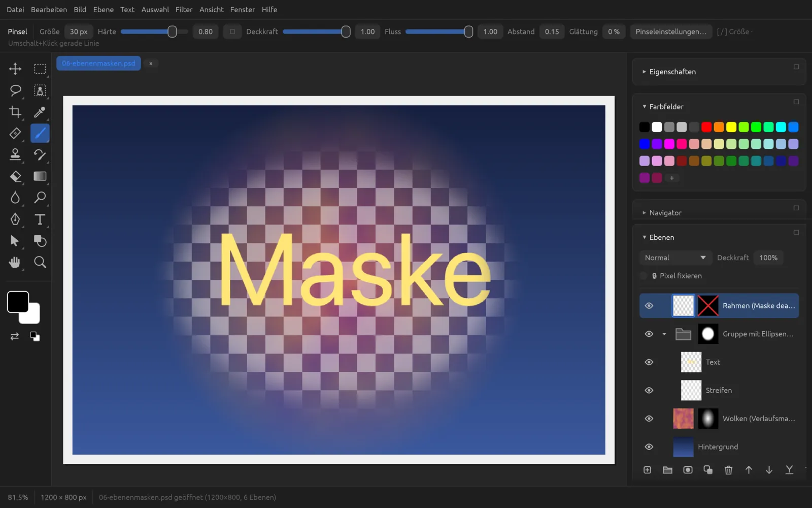Hide the Rahmen layer
812x508 pixels.
click(x=649, y=306)
